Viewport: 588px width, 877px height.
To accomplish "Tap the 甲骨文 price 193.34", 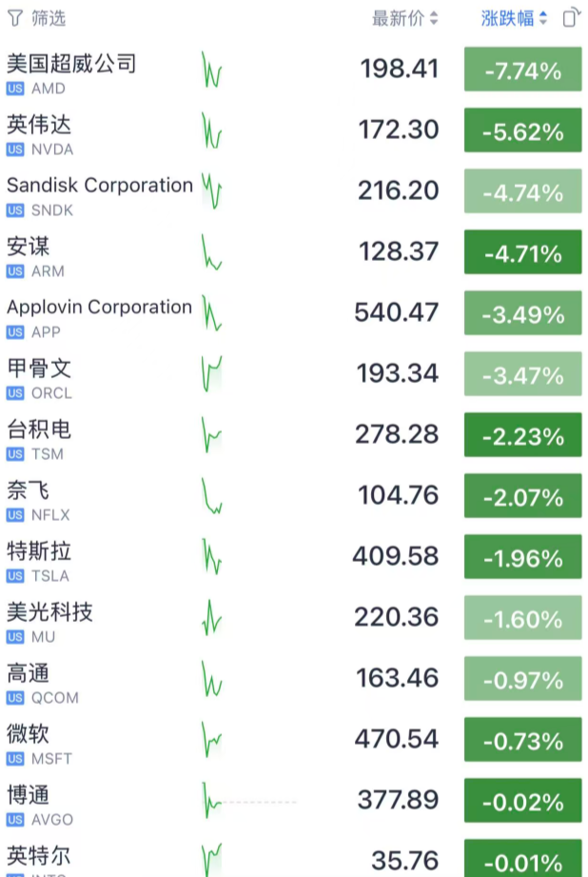I will pyautogui.click(x=398, y=373).
